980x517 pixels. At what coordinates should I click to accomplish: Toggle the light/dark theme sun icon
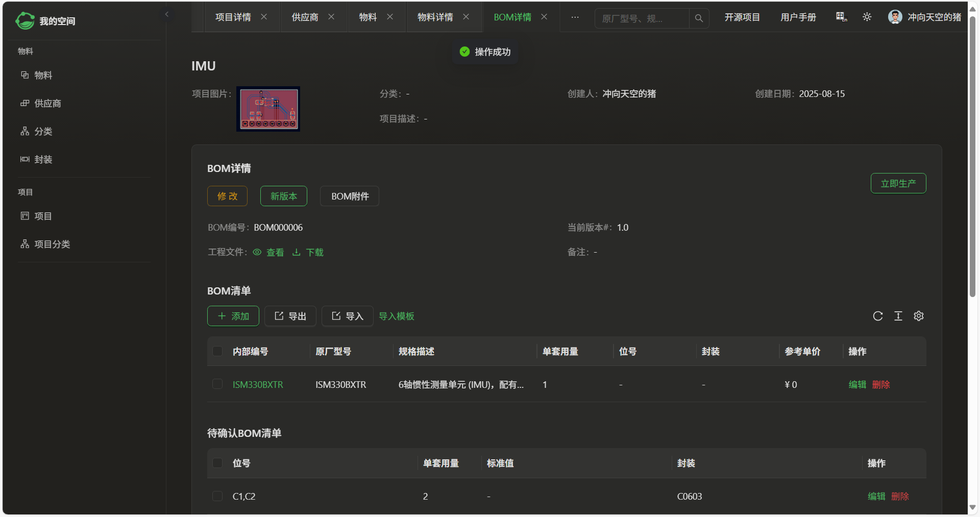point(867,17)
